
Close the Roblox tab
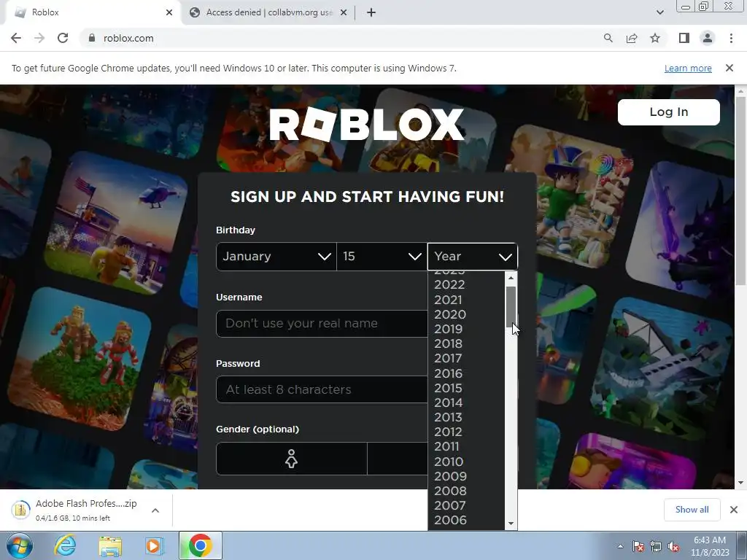(x=169, y=12)
